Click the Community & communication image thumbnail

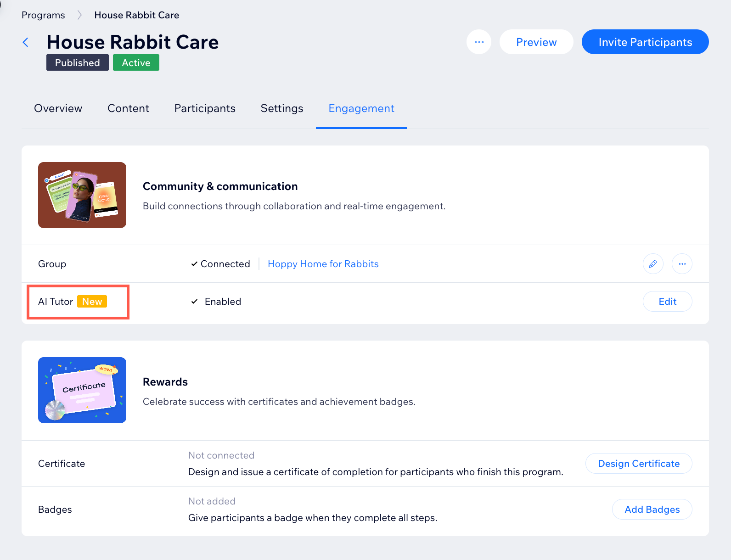(x=82, y=195)
